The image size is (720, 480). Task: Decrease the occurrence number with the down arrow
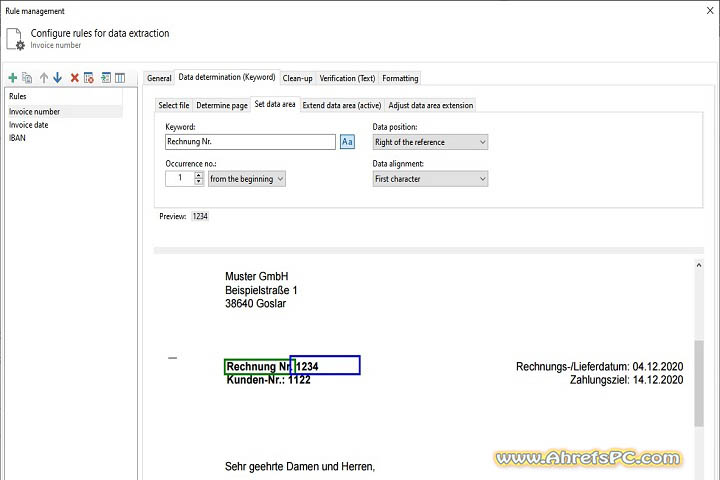pos(198,182)
